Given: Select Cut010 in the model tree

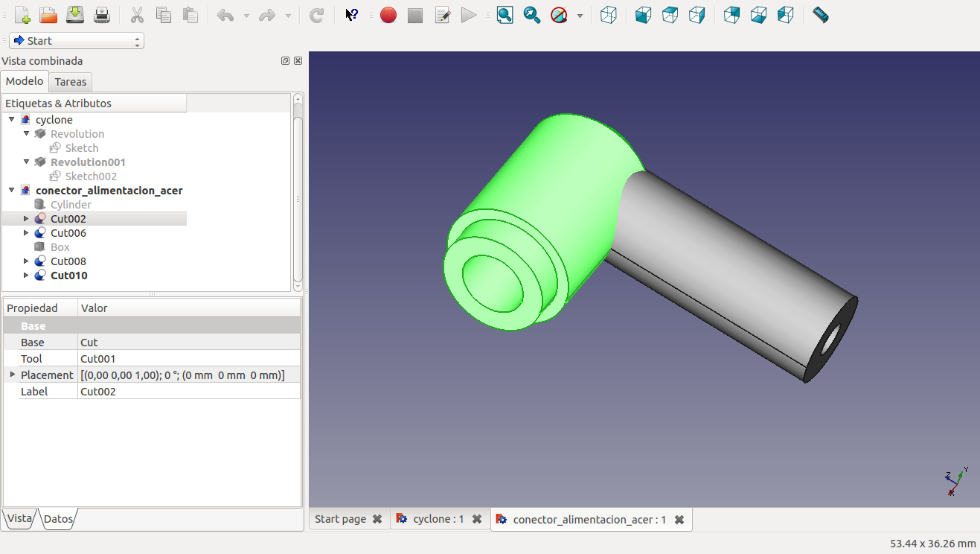Looking at the screenshot, I should click(68, 276).
